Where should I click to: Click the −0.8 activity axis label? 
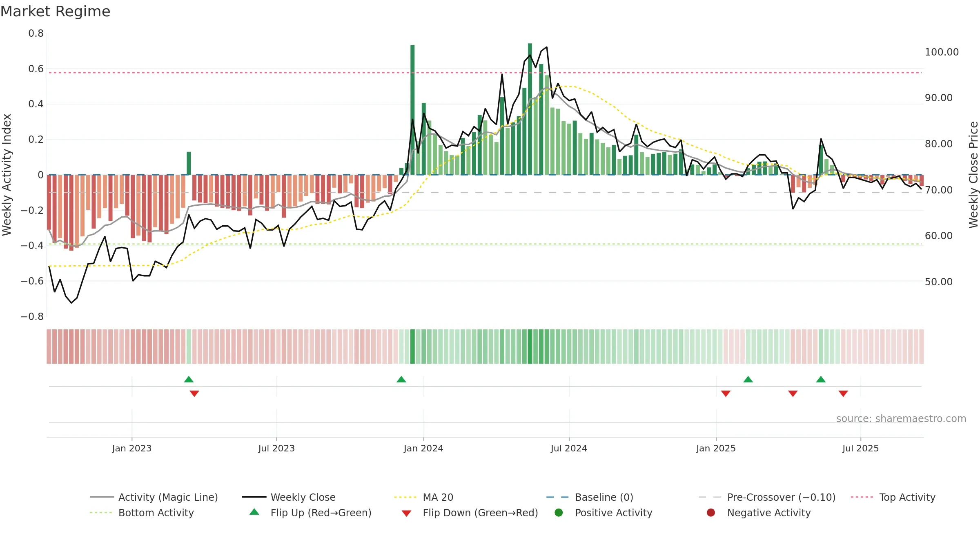tap(32, 316)
